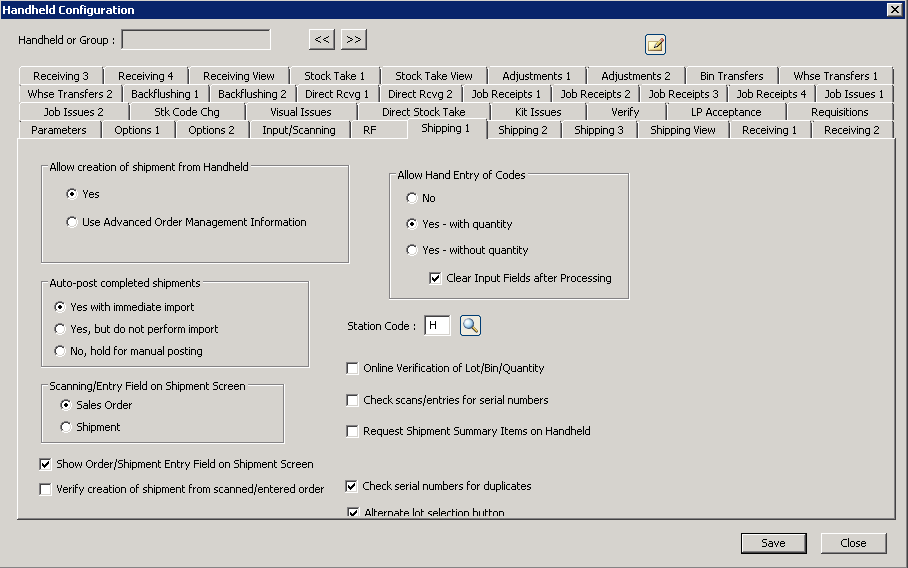This screenshot has height=568, width=908.
Task: Click the Handheld or Group field
Action: click(x=196, y=40)
